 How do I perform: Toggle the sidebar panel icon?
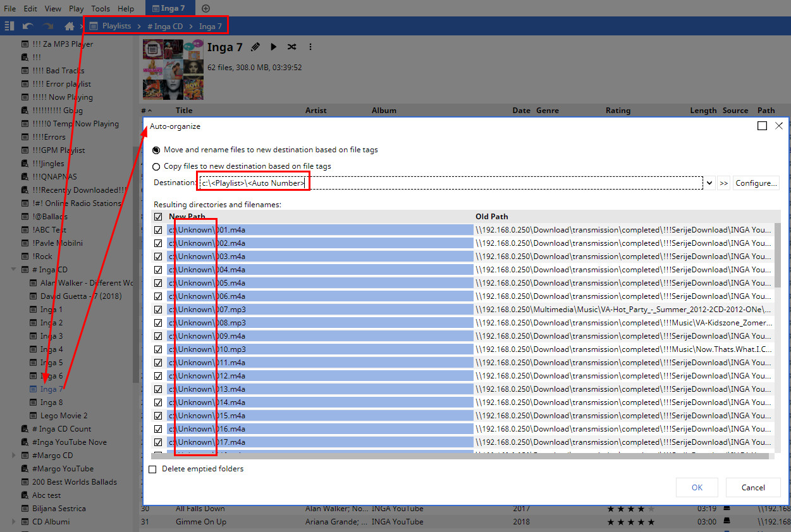pos(9,26)
